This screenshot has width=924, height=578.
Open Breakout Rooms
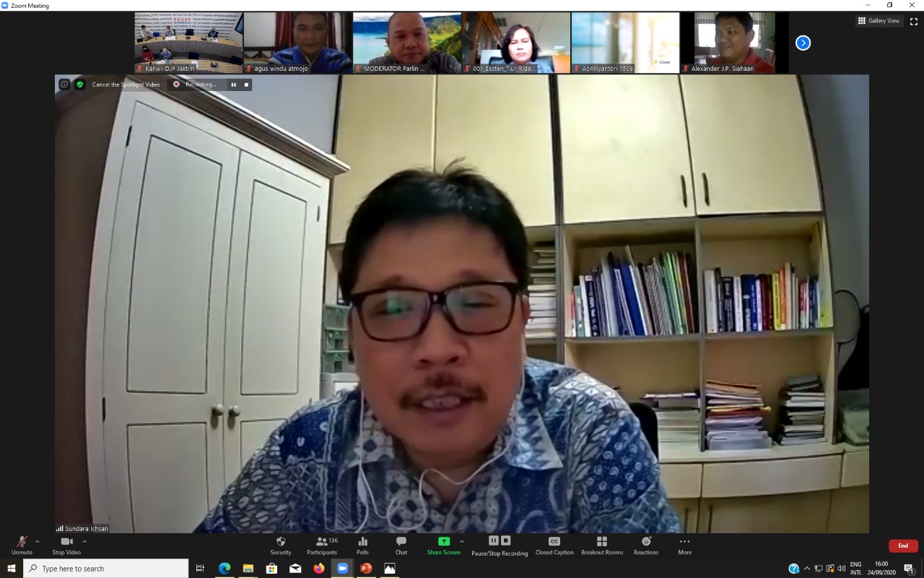click(x=602, y=542)
